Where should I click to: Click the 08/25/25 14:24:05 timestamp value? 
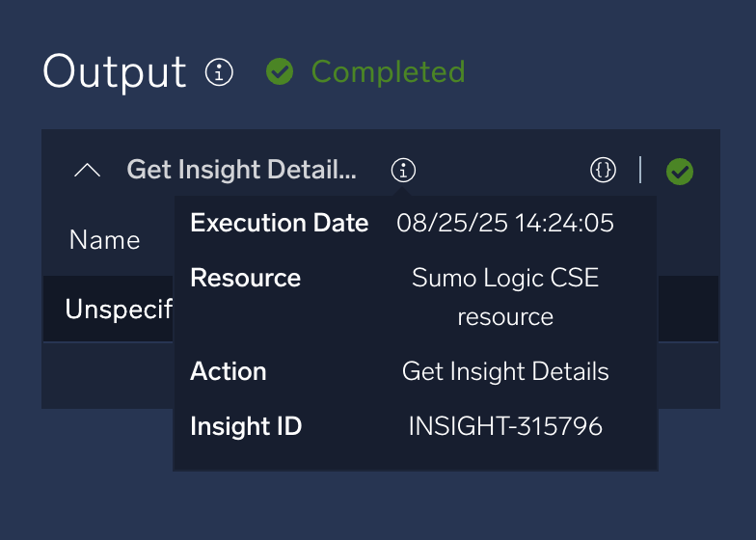(x=505, y=223)
